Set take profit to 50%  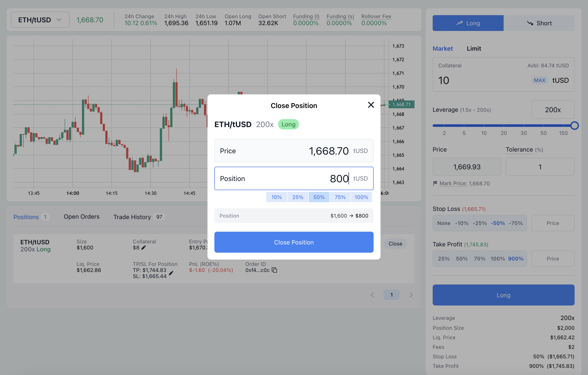[x=461, y=259]
